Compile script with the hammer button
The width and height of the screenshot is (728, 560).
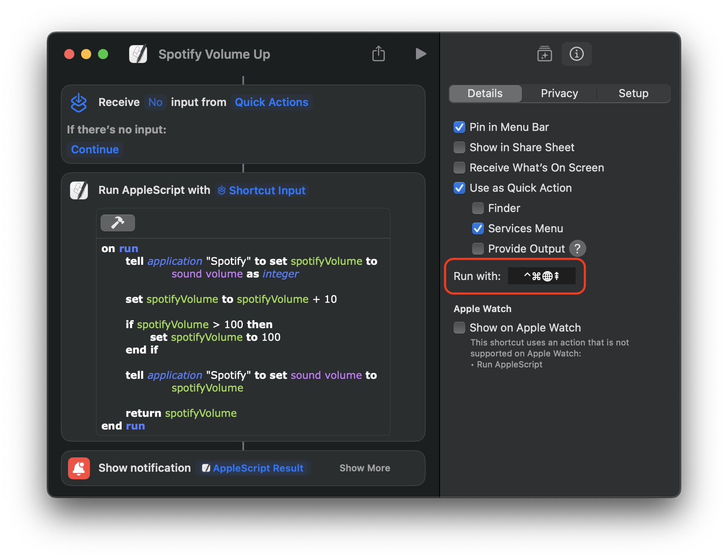click(118, 223)
